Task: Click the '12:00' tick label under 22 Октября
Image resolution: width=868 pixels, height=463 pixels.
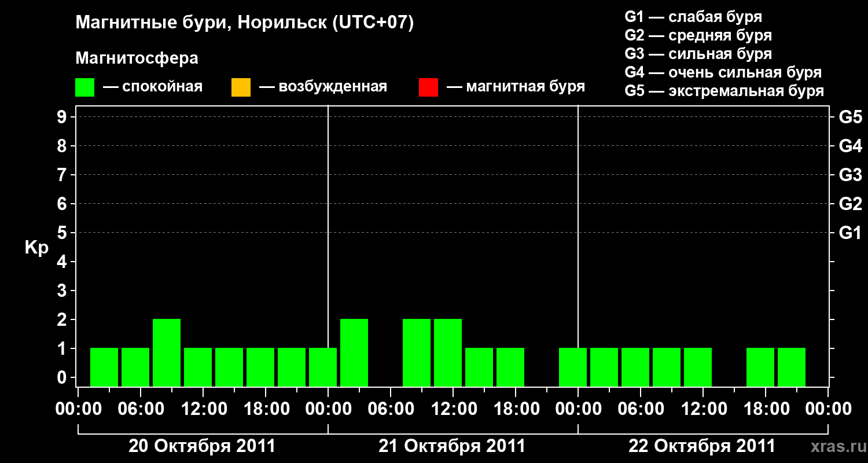Action: coord(703,409)
